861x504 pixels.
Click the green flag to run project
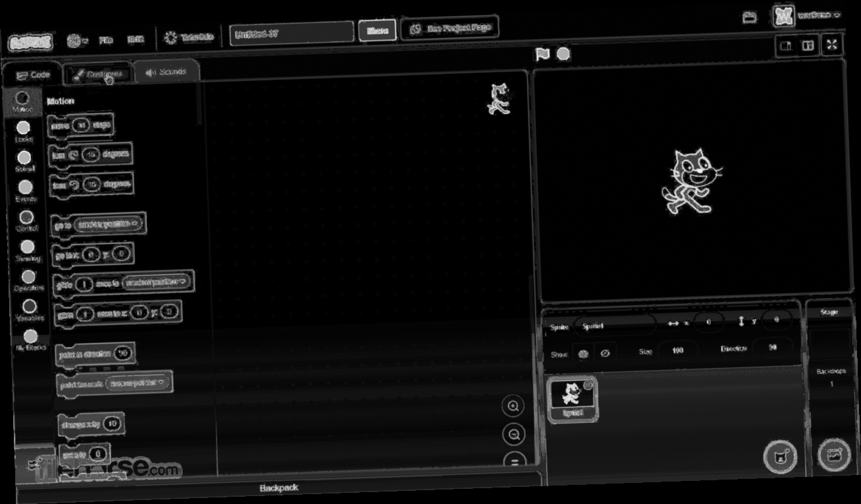(x=542, y=54)
